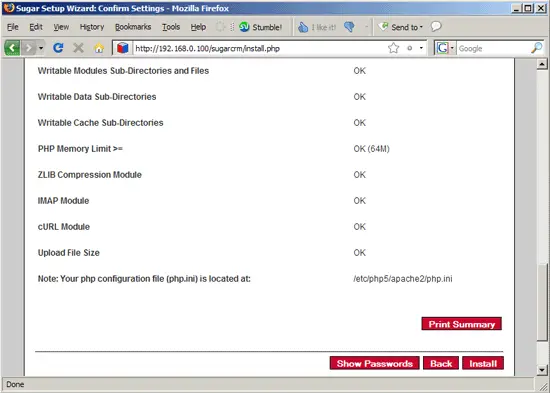Click the '/etc/php5/apache2/php.ini' path
Image resolution: width=550 pixels, height=393 pixels.
click(403, 279)
